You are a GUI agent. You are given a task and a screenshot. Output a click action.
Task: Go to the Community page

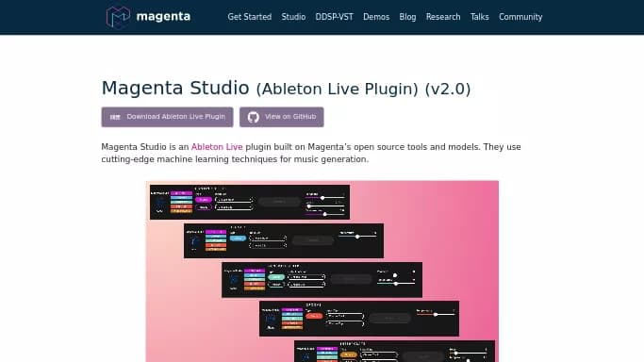[x=520, y=17]
